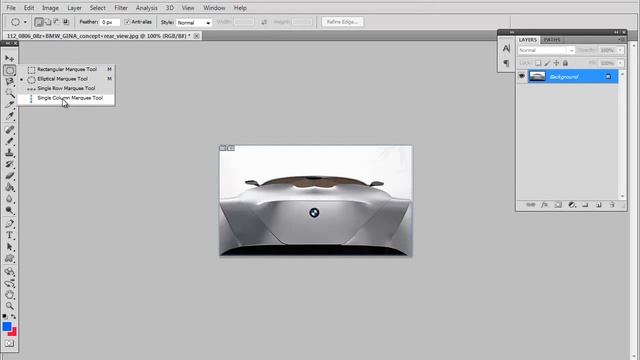The image size is (640, 360).
Task: Toggle lock transparent pixels
Action: (x=538, y=63)
